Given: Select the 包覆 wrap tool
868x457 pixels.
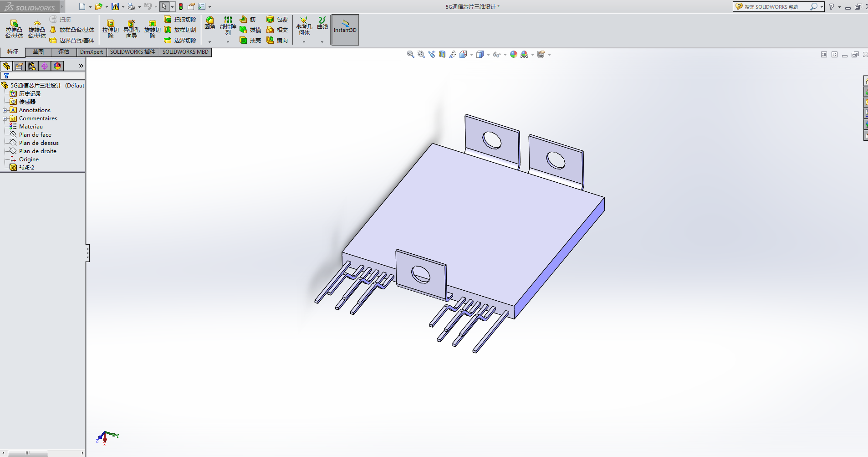Looking at the screenshot, I should pyautogui.click(x=277, y=20).
